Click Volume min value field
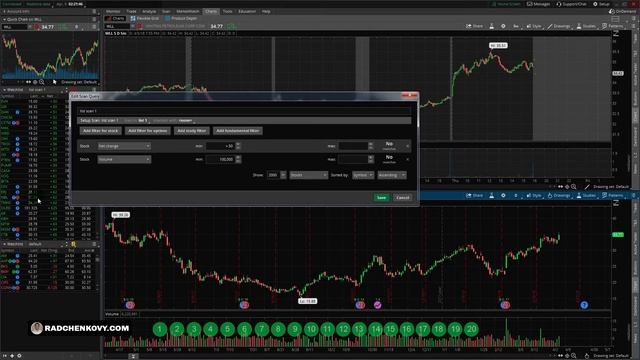Screen dimensions: 640x360 click(x=220, y=159)
